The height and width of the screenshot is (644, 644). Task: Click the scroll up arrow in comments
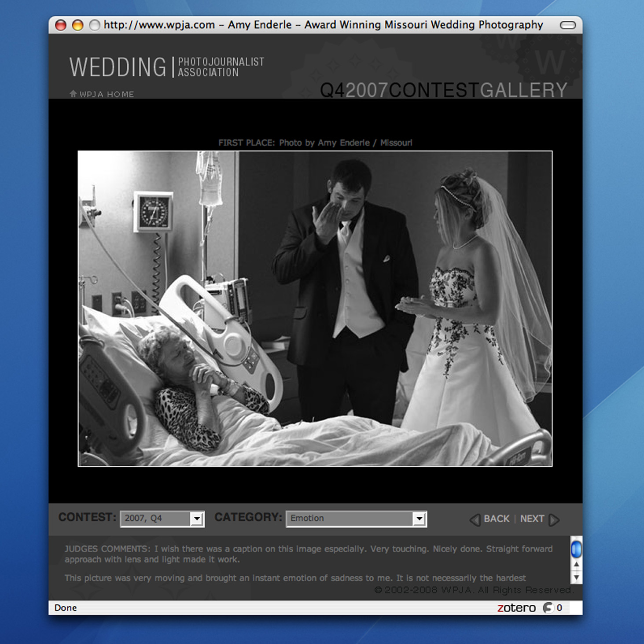(x=576, y=564)
